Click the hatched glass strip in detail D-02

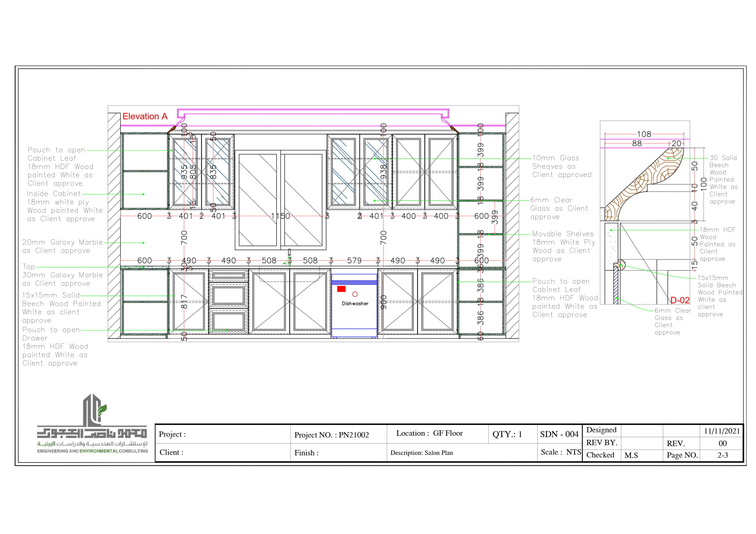point(616,285)
